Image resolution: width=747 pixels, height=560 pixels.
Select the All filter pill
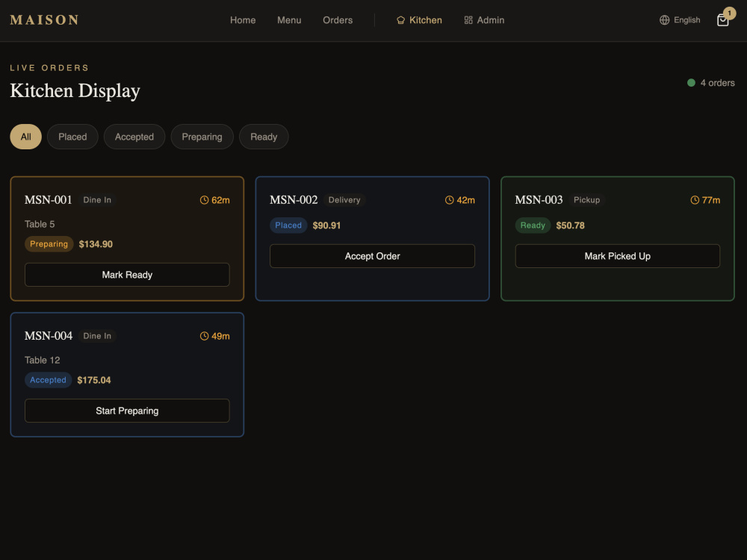[x=25, y=137]
